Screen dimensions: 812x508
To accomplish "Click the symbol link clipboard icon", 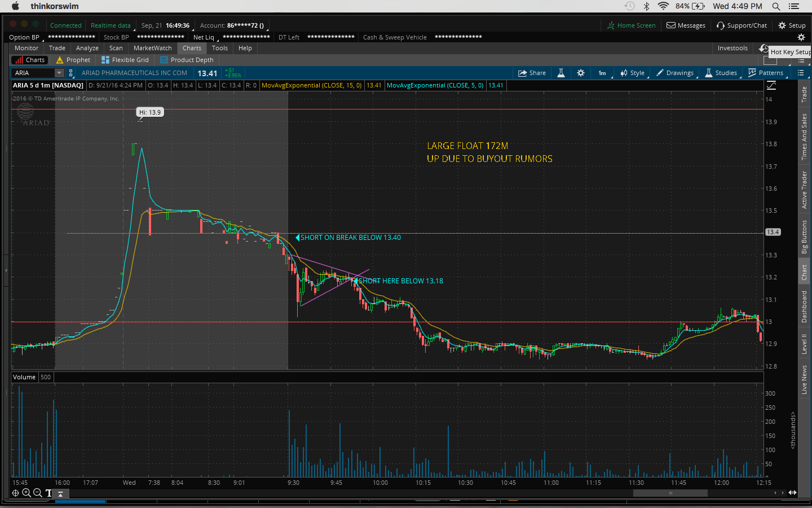I will coord(71,73).
